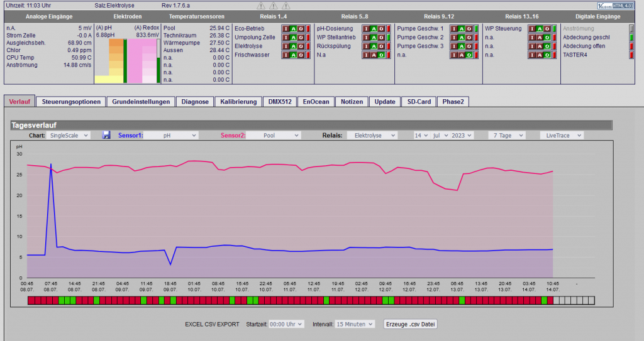Open the DMX512 tab
Viewport: 644px width, 341px height.
coord(280,102)
